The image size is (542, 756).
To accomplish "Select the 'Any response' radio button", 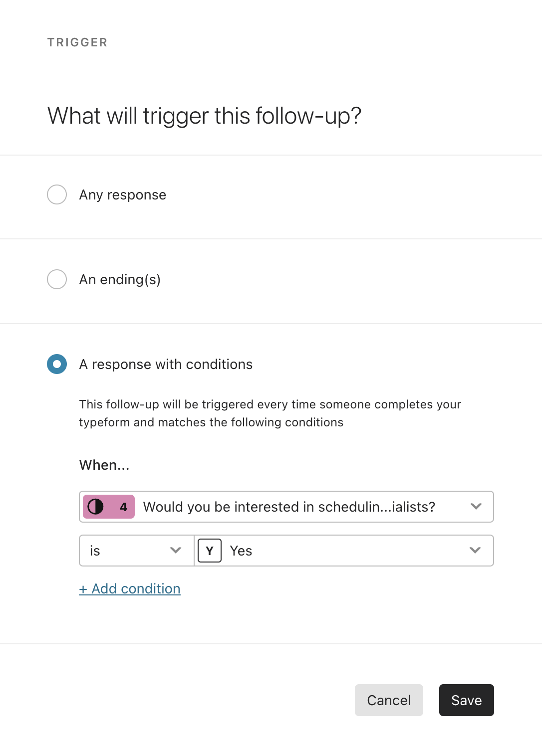I will (x=57, y=194).
